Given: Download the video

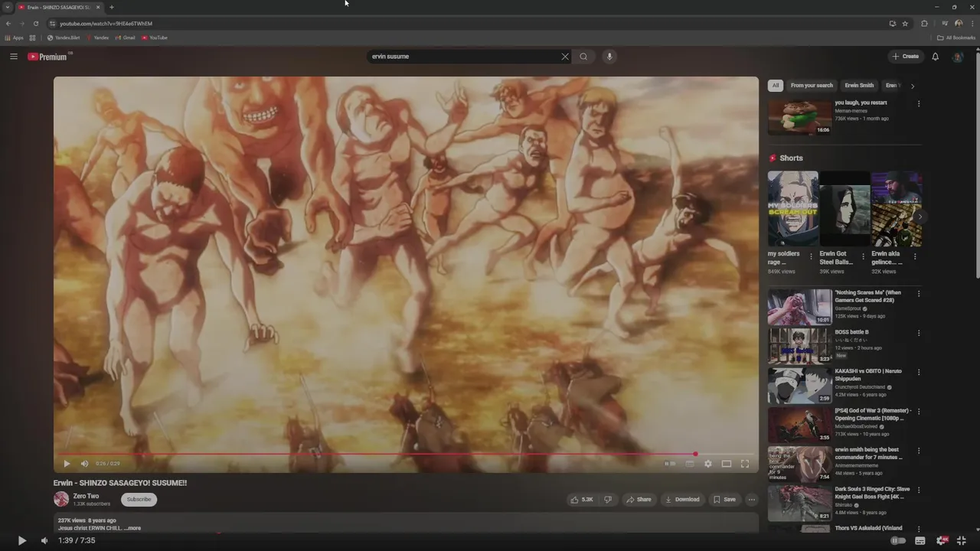Looking at the screenshot, I should (x=682, y=500).
